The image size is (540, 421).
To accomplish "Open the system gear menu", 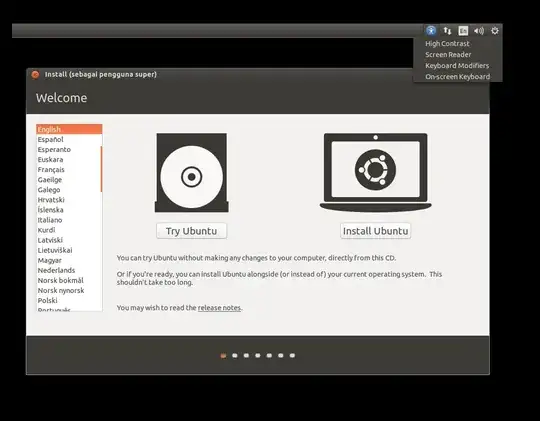I will pyautogui.click(x=495, y=31).
